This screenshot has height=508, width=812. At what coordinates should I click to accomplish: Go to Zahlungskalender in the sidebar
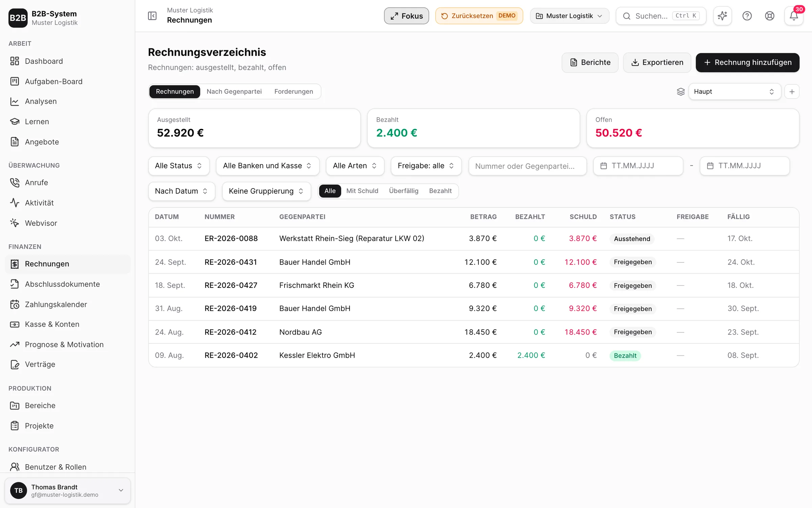tap(68, 304)
